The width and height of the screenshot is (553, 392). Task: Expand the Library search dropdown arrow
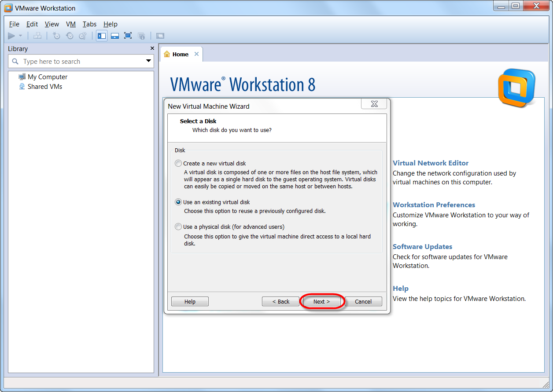(x=149, y=61)
